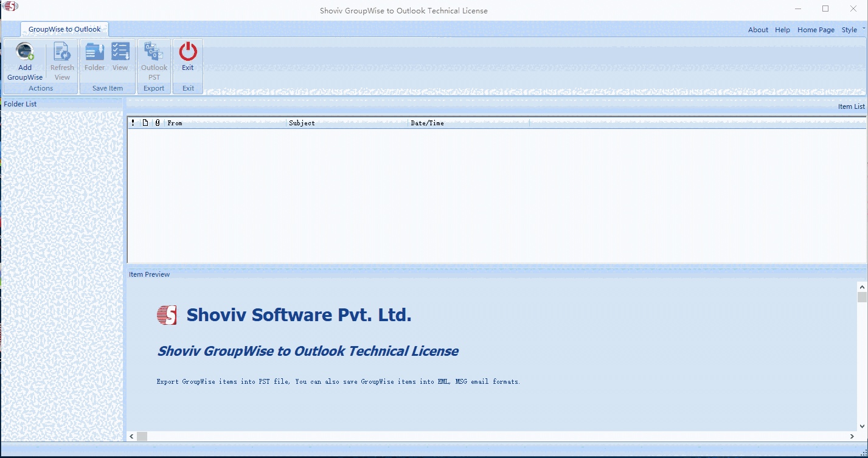Sort items by the Date/Time column
The image size is (868, 458).
pyautogui.click(x=468, y=123)
